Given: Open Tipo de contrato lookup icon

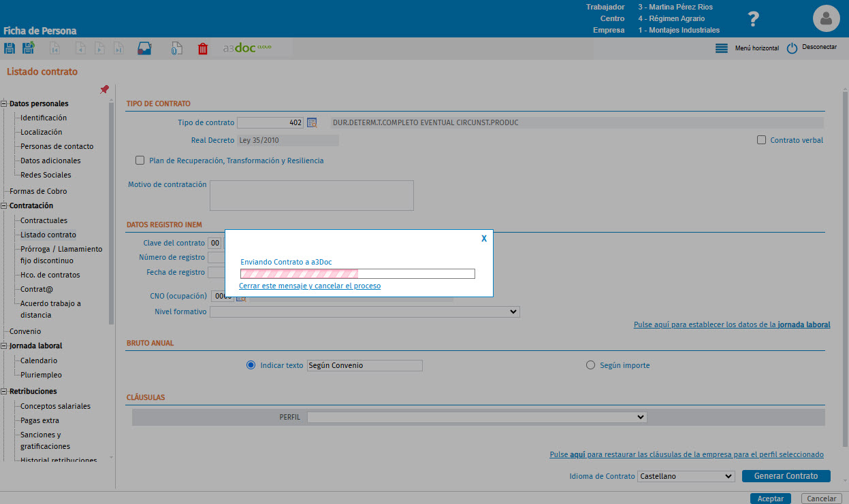Looking at the screenshot, I should (x=312, y=122).
